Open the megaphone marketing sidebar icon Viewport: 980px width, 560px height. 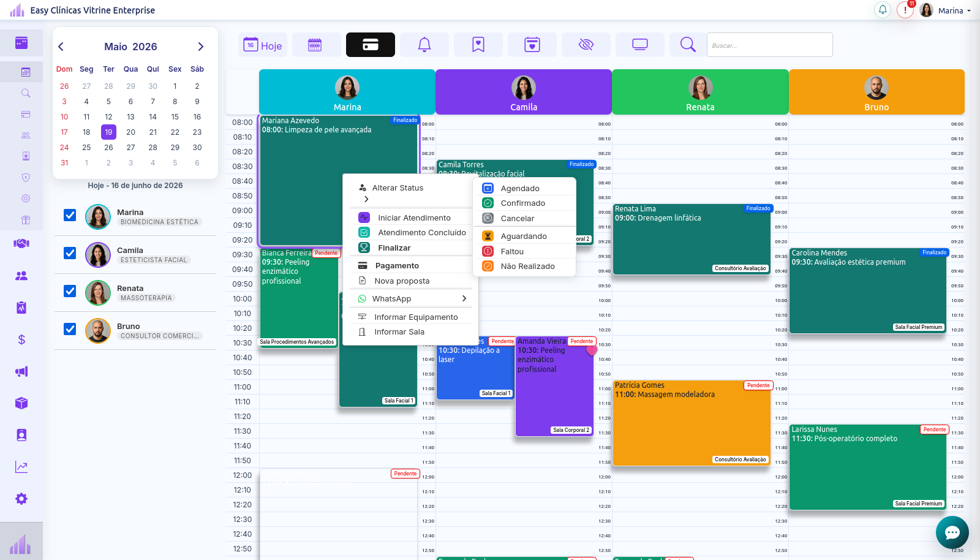click(x=21, y=371)
